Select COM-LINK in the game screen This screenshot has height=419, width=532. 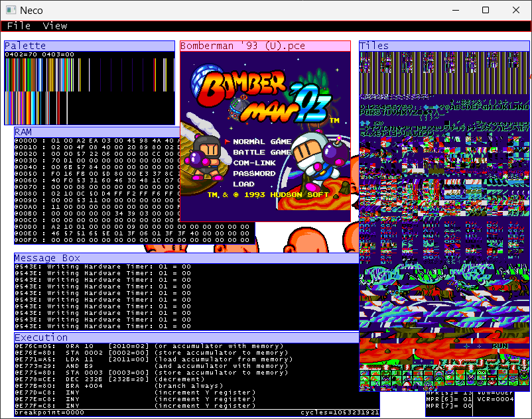(255, 162)
